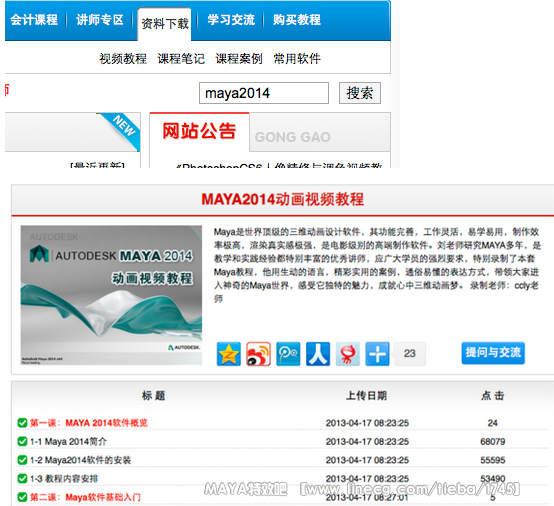
Task: Click hit count 24 in 第一课 row
Action: (x=493, y=423)
